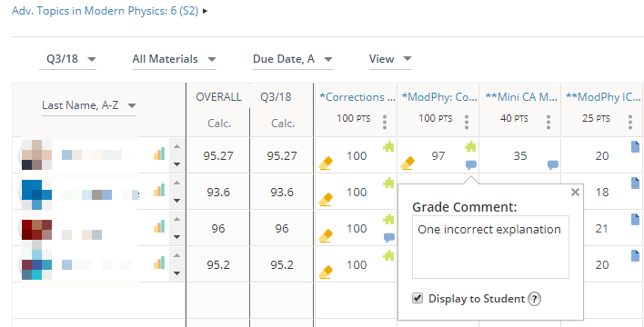Click green puzzle icon in Corrections cell, 96 row
Viewport: 644px width, 327px height.
388,219
